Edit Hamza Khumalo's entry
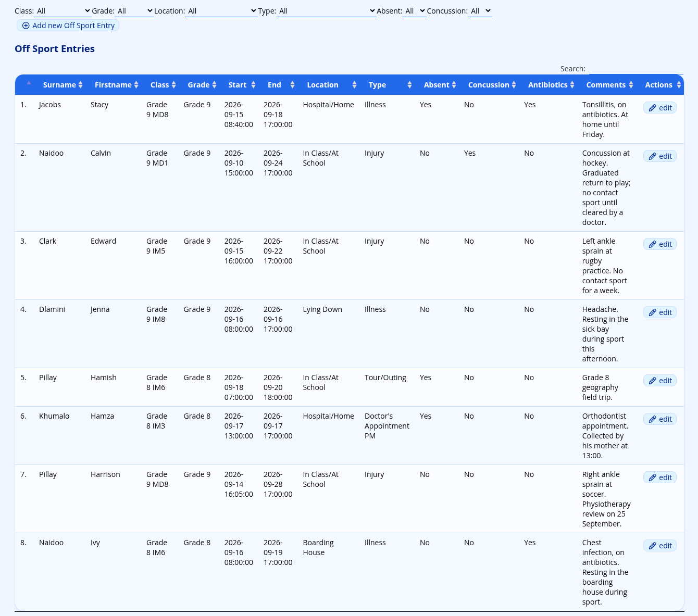 pos(660,419)
